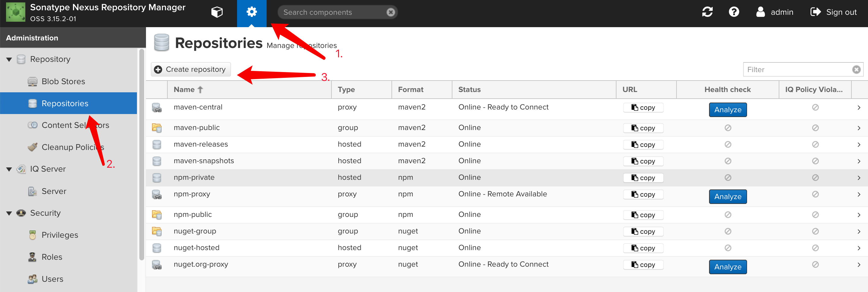The image size is (868, 292).
Task: Click the maven-public group folder icon
Action: click(x=157, y=128)
